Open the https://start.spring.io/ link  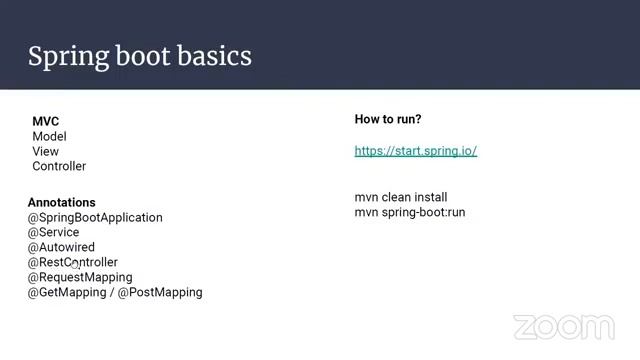[416, 151]
